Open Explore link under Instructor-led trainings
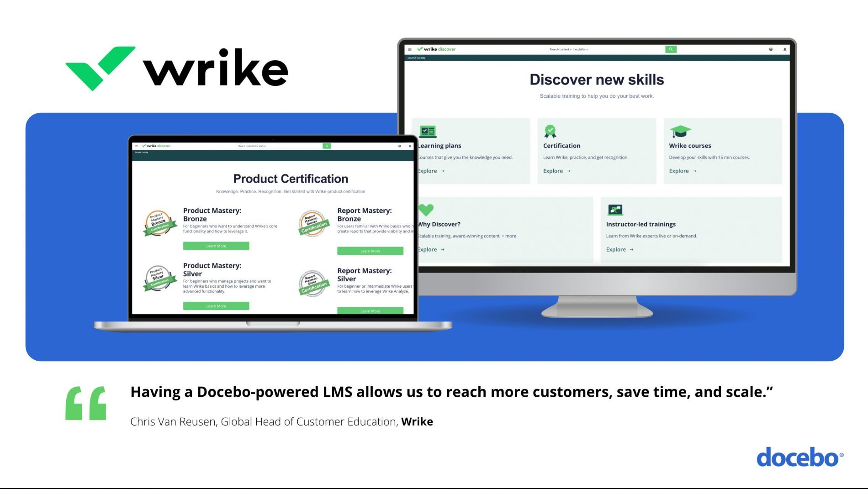This screenshot has width=868, height=489. click(x=619, y=250)
